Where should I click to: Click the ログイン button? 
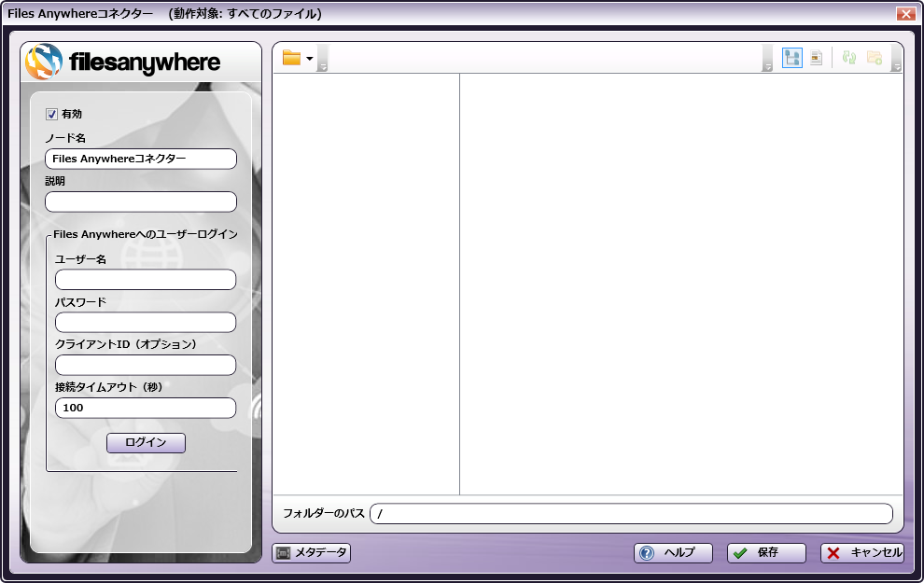click(x=147, y=443)
